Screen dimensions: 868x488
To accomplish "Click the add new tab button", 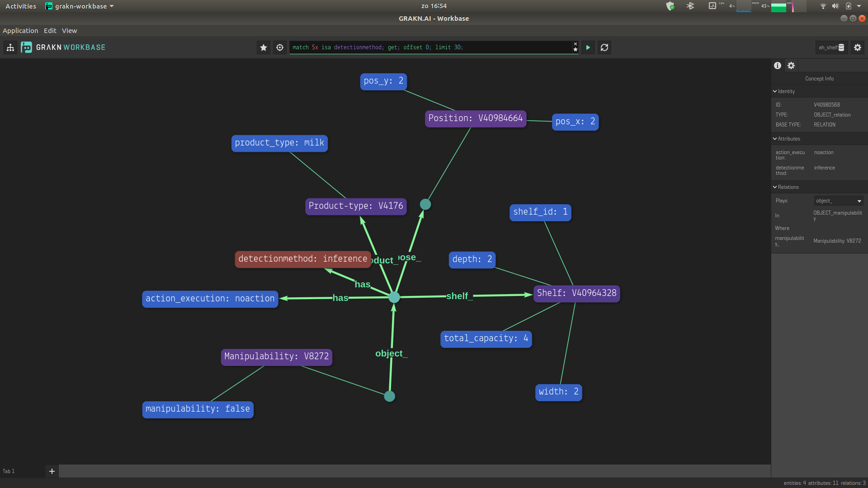I will 52,471.
